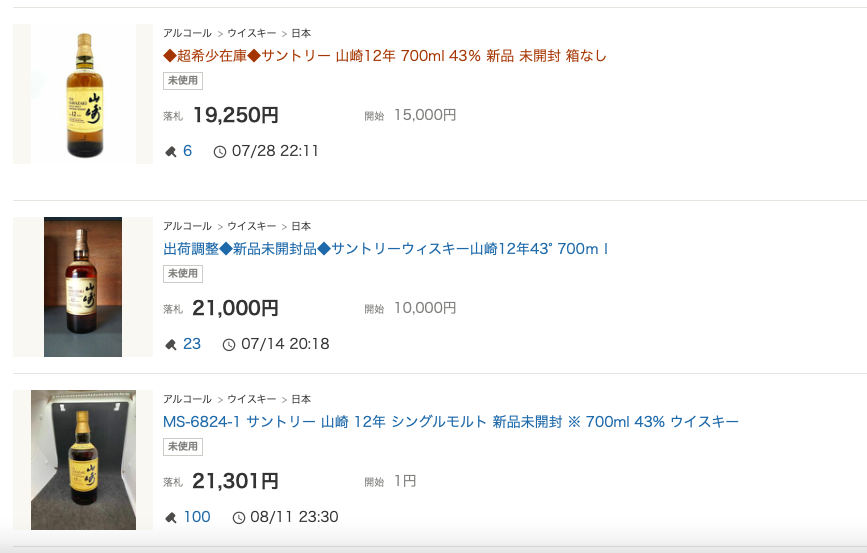
Task: Open the bid count 6 link
Action: (187, 151)
